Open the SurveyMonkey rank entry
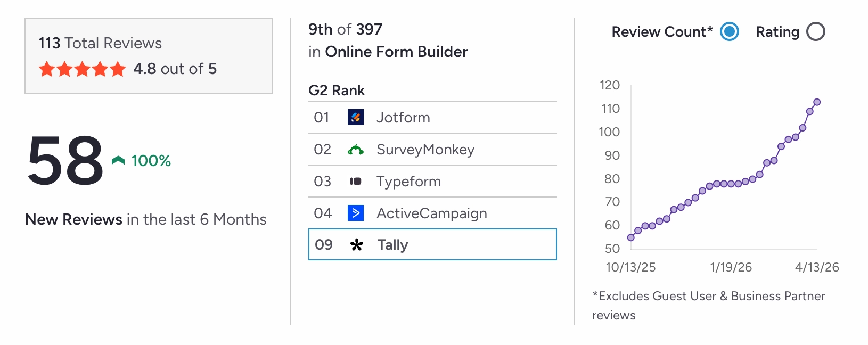This screenshot has width=868, height=345. (425, 150)
